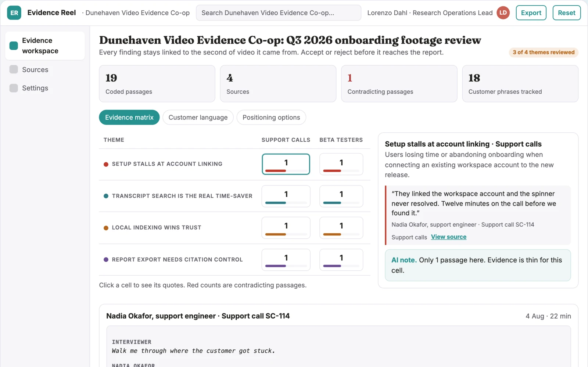Click the LD user avatar
588x367 pixels.
point(503,13)
